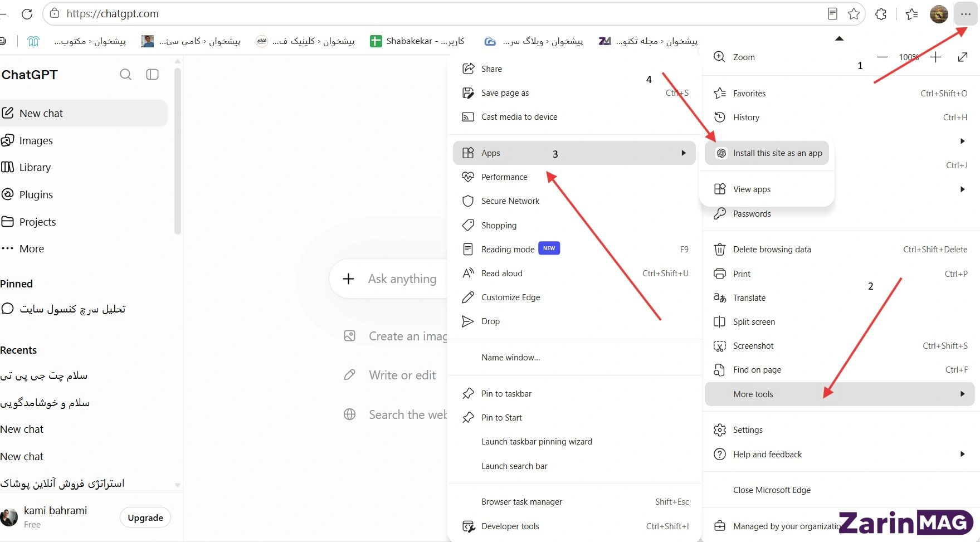Open the browser profile avatar
Image resolution: width=980 pixels, height=542 pixels.
[x=939, y=14]
